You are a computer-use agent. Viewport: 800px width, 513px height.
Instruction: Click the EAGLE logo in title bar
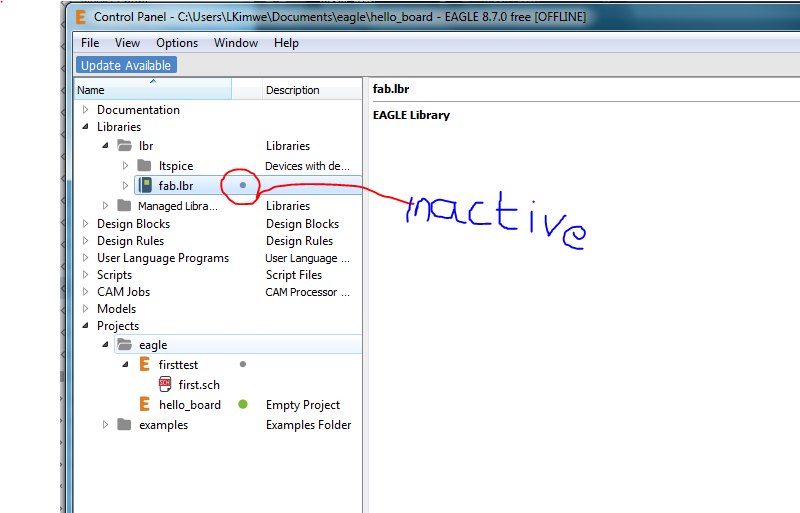pos(81,17)
